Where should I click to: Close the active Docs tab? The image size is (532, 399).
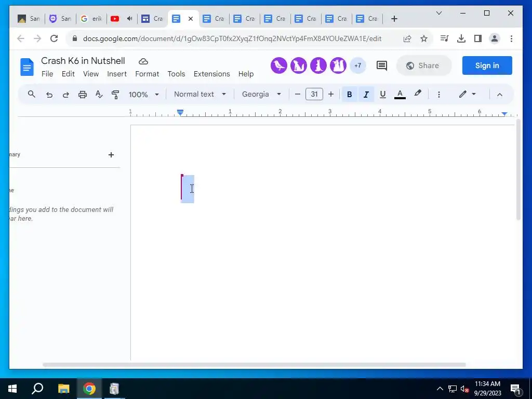(x=191, y=19)
